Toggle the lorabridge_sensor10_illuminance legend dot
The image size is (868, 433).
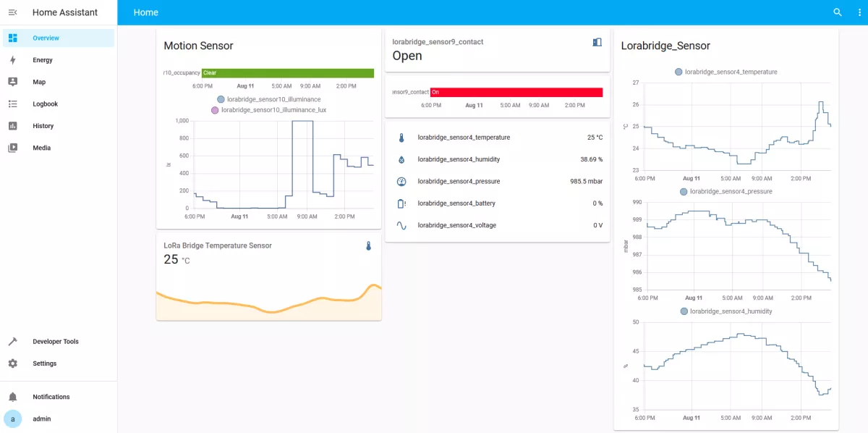(222, 99)
